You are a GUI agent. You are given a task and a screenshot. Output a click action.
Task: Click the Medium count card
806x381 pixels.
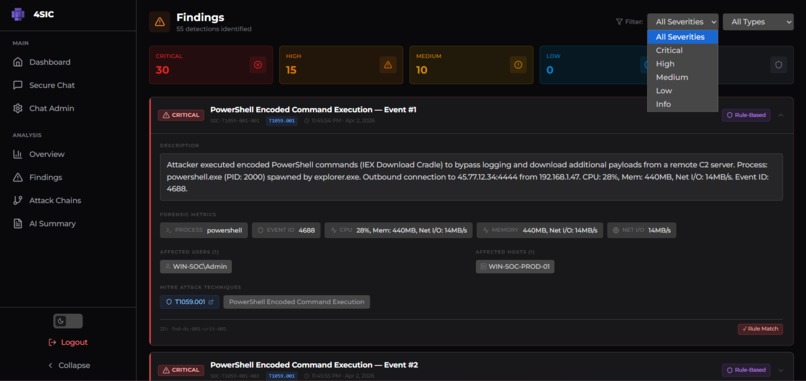click(x=471, y=65)
